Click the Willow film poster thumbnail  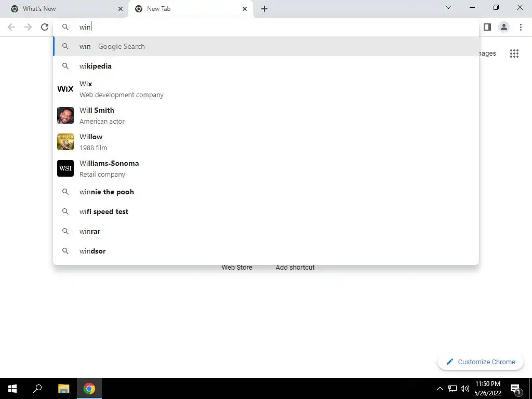65,142
